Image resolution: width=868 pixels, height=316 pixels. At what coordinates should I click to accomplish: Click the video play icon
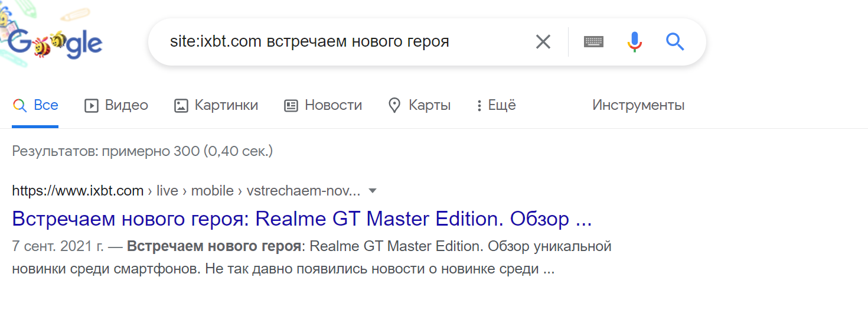[x=91, y=106]
